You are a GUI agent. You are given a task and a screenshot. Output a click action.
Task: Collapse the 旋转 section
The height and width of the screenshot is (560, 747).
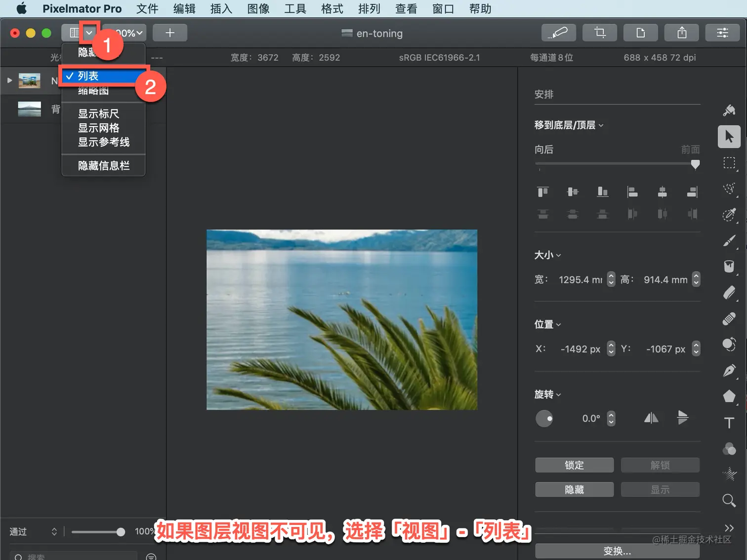tap(547, 394)
